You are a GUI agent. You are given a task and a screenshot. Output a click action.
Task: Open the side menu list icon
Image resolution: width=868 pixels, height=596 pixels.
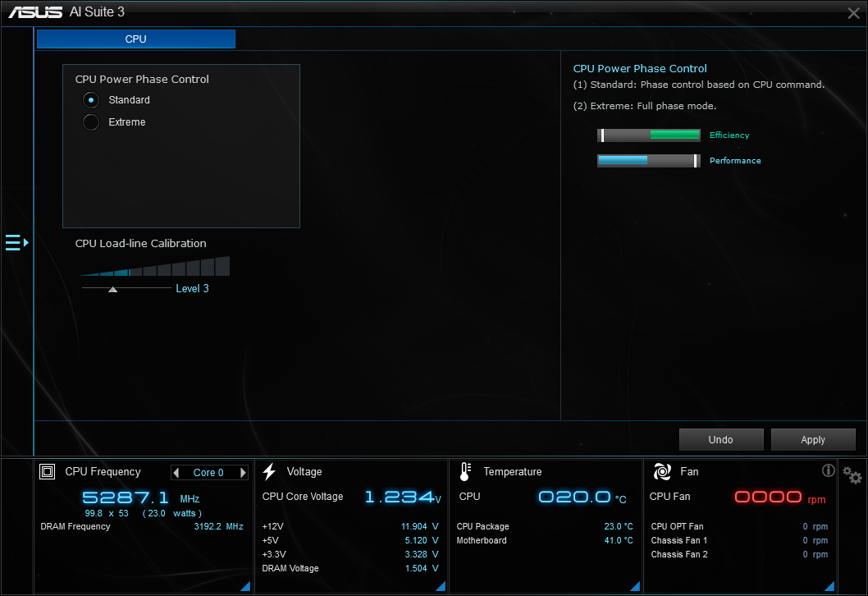pos(16,243)
